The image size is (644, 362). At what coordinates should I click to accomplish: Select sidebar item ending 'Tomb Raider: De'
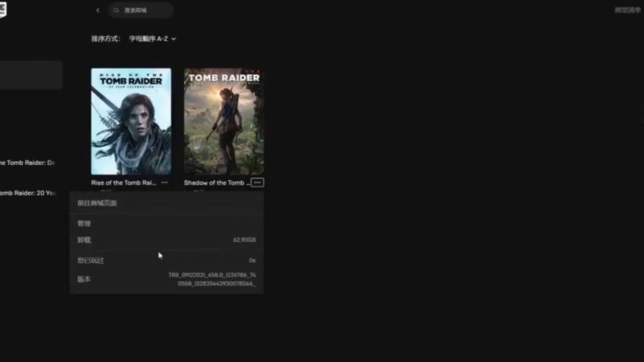(28, 163)
